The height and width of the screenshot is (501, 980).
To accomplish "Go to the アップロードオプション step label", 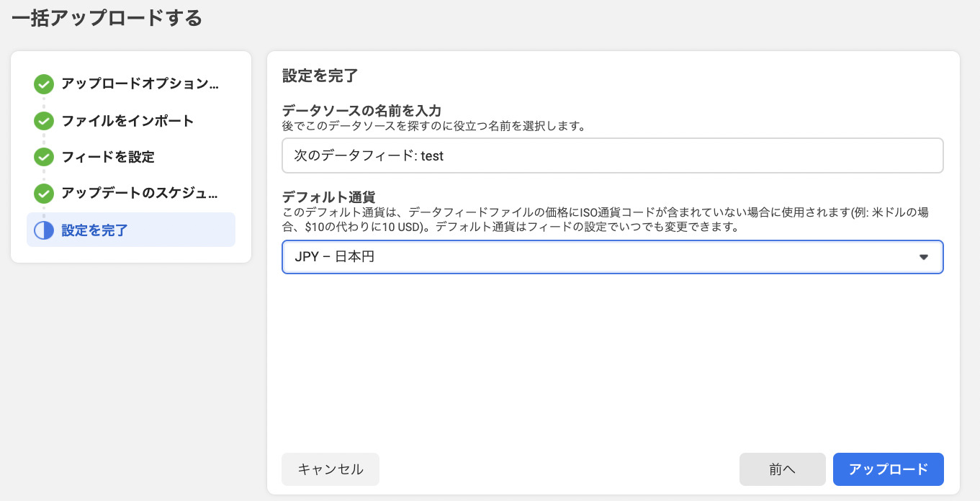I will pos(139,83).
